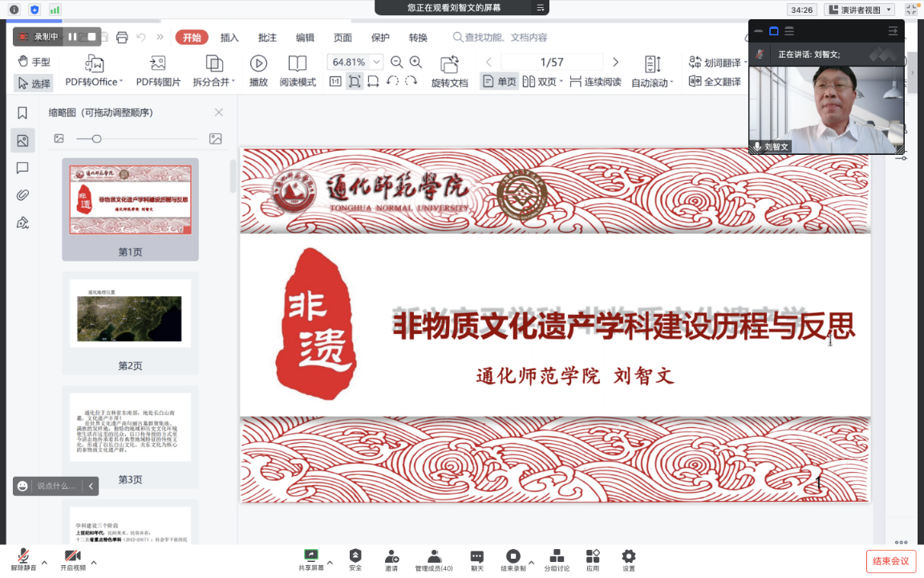The image size is (924, 578).
Task: Fit page to window icon
Action: click(x=355, y=81)
